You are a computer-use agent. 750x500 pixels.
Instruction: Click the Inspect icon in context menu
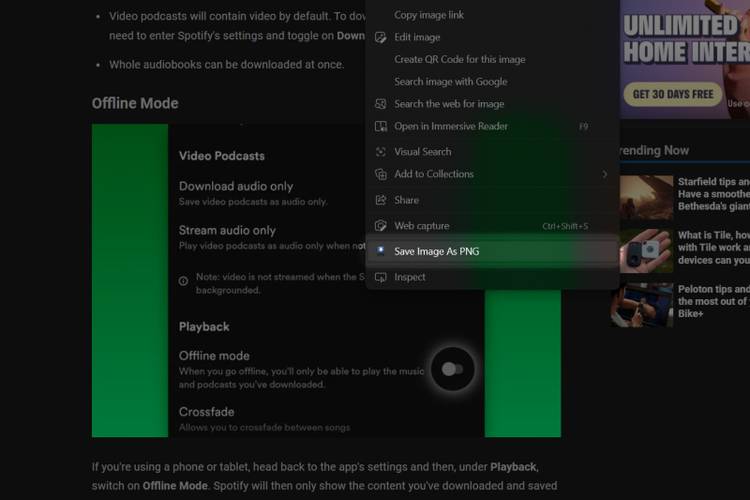coord(380,277)
